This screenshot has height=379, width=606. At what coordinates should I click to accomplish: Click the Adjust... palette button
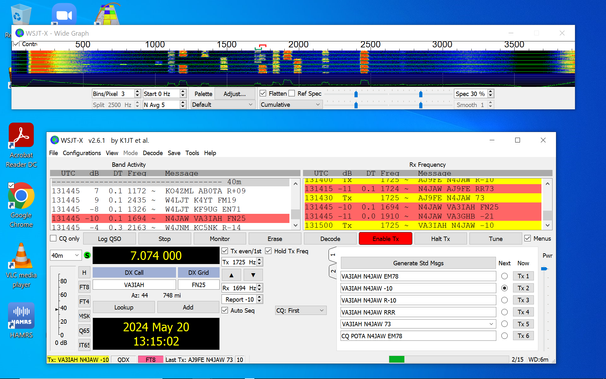[235, 93]
